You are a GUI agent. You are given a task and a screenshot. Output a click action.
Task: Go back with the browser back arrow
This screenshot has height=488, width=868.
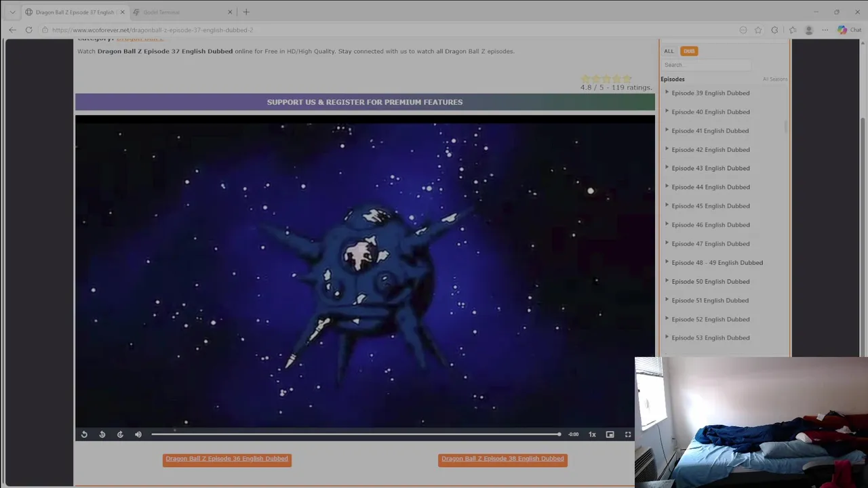click(x=12, y=30)
